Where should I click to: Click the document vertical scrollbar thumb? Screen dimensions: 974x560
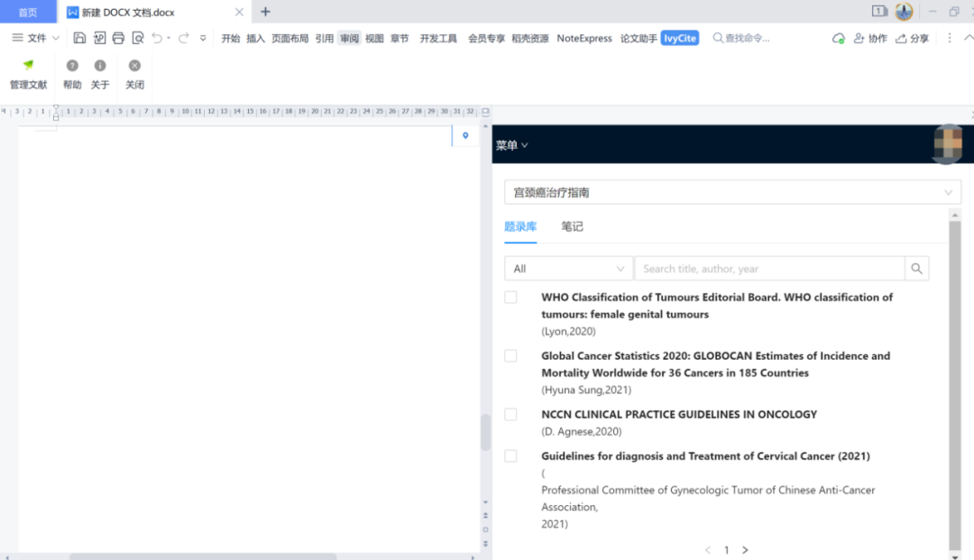point(485,432)
